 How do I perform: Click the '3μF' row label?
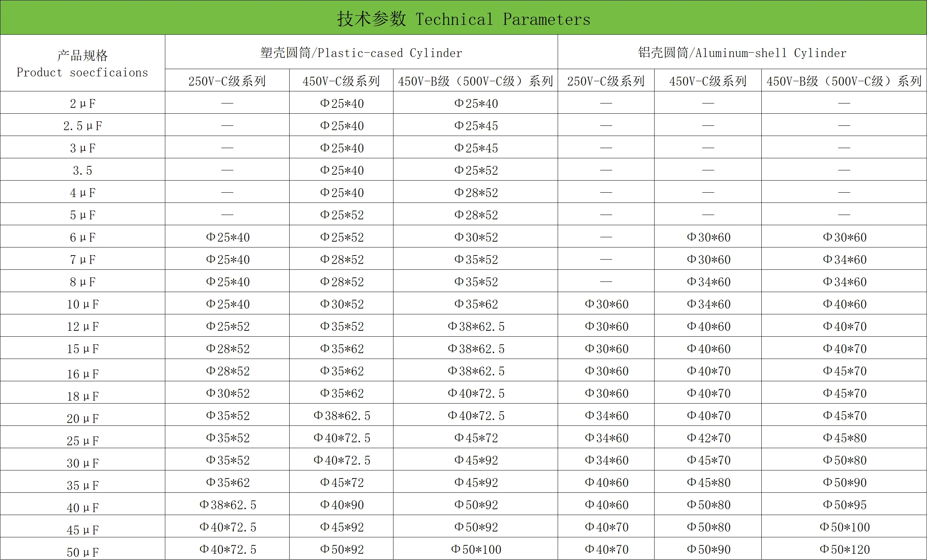click(x=83, y=148)
